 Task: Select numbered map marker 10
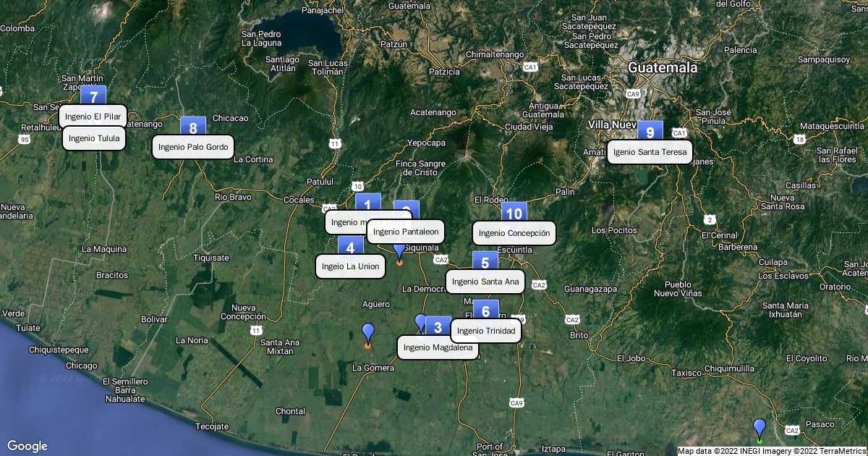(514, 213)
